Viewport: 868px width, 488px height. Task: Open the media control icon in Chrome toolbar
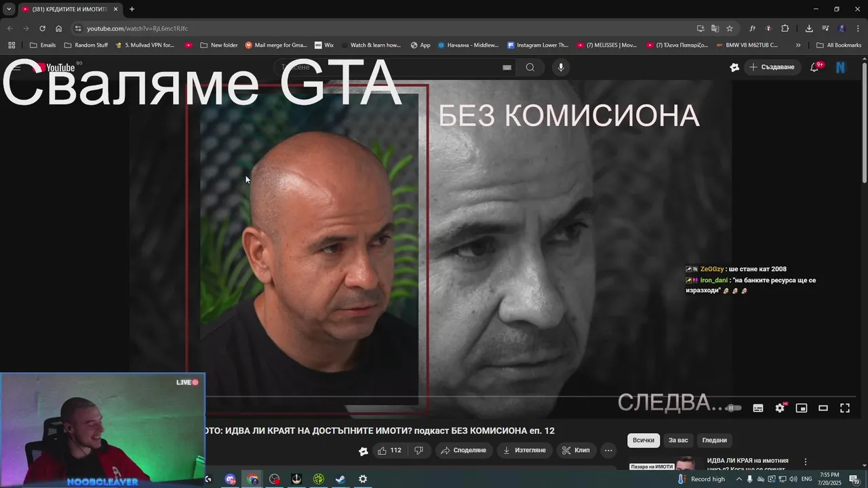(825, 28)
